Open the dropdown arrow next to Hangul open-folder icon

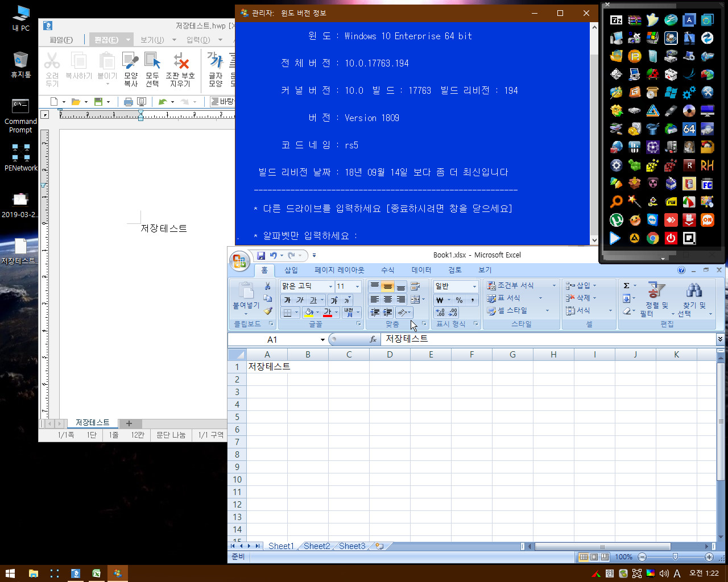86,102
